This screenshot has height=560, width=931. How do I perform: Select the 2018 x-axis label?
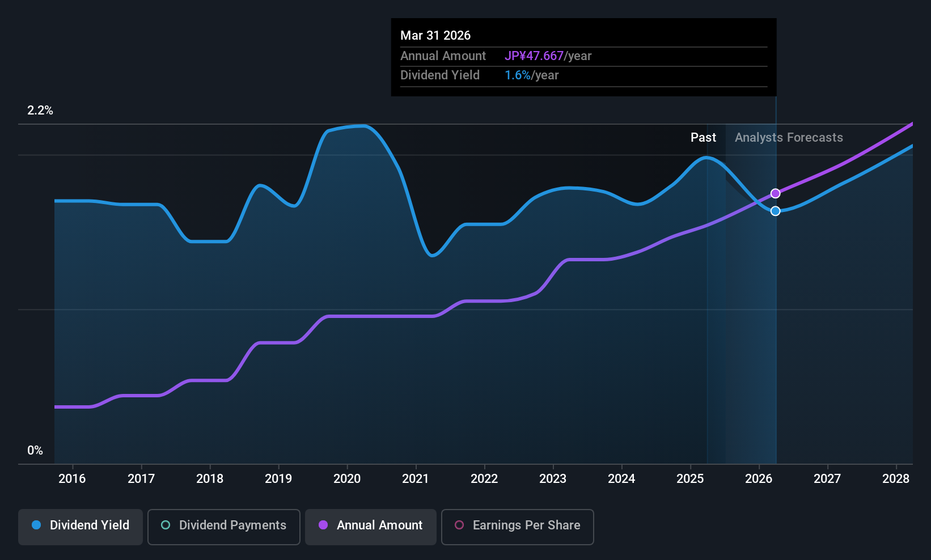tap(210, 479)
